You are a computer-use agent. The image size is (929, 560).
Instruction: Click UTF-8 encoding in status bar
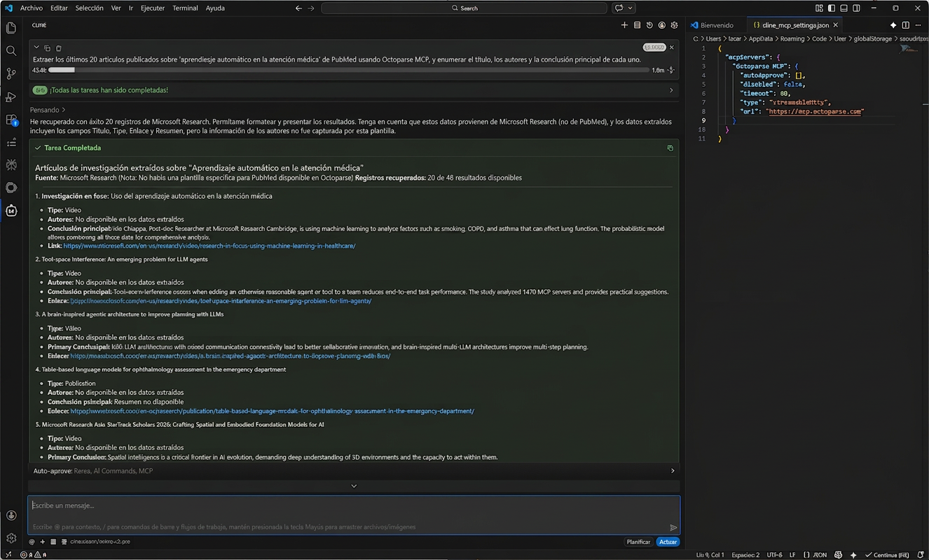tap(776, 555)
